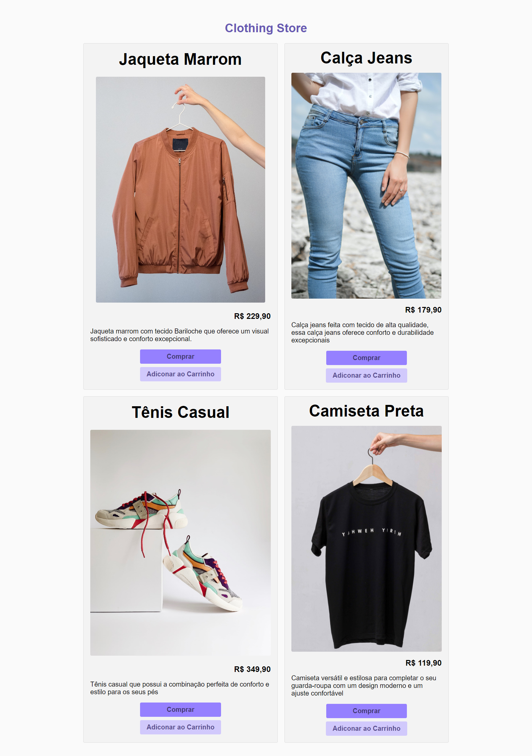532x756 pixels.
Task: Open the brown jacket product photo
Action: pos(181,190)
